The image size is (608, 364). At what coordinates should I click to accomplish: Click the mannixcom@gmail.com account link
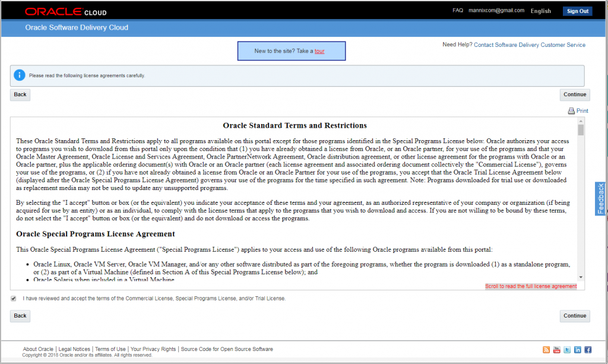tap(496, 11)
